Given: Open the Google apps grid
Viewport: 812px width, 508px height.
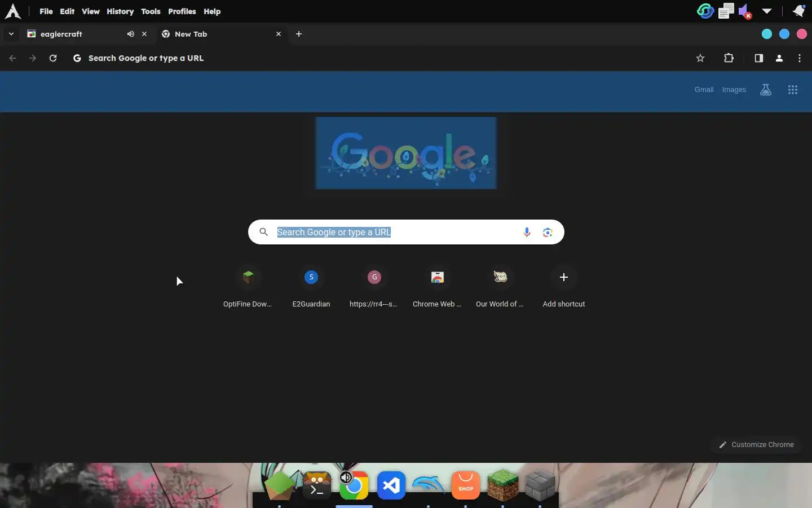Looking at the screenshot, I should [793, 90].
